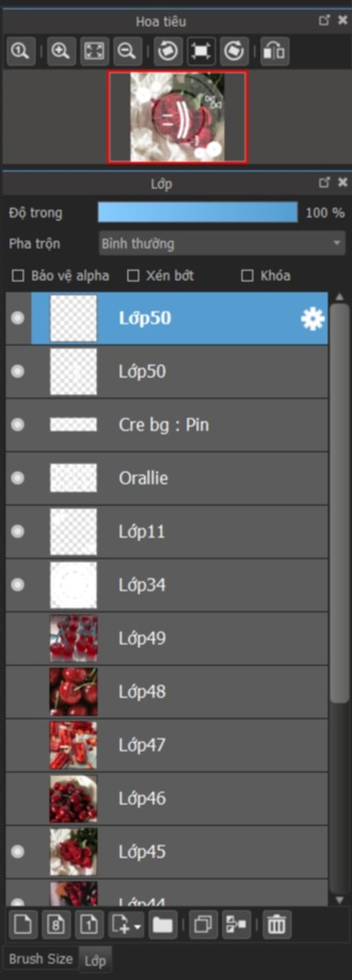Click the zoom in magnifier icon

click(x=61, y=51)
